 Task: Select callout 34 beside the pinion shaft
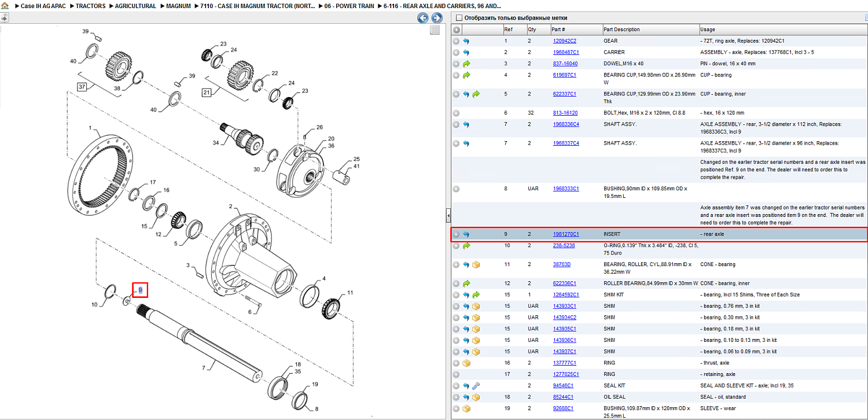coord(216,142)
